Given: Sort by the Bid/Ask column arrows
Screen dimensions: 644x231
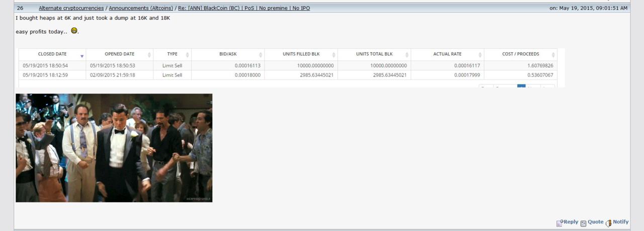Looking at the screenshot, I should [261, 55].
